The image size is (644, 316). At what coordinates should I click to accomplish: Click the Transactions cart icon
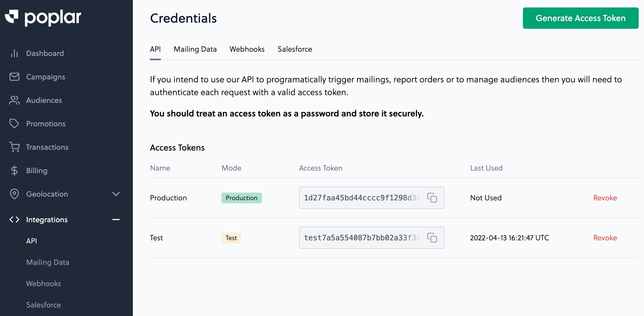point(14,147)
